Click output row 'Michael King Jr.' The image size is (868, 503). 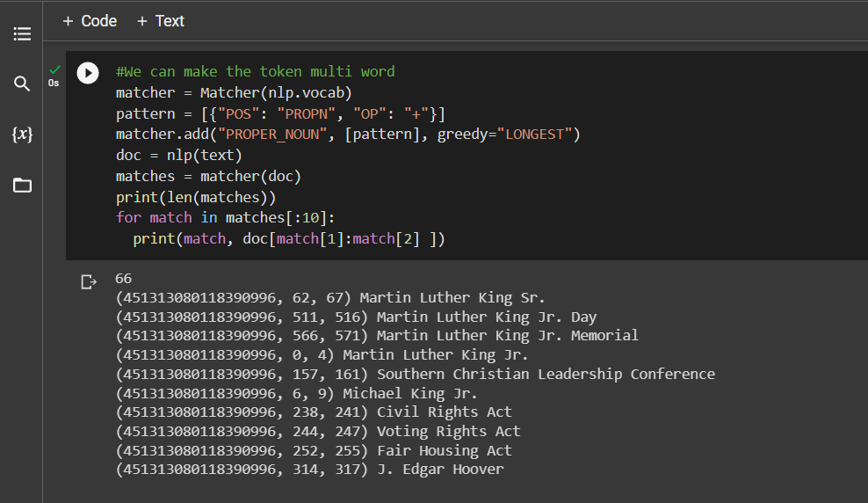[296, 394]
